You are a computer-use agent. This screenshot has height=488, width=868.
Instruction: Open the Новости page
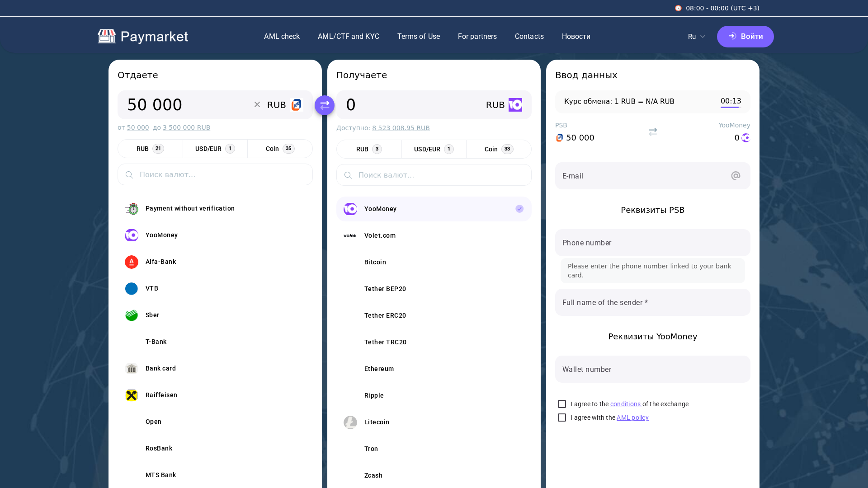tap(576, 37)
